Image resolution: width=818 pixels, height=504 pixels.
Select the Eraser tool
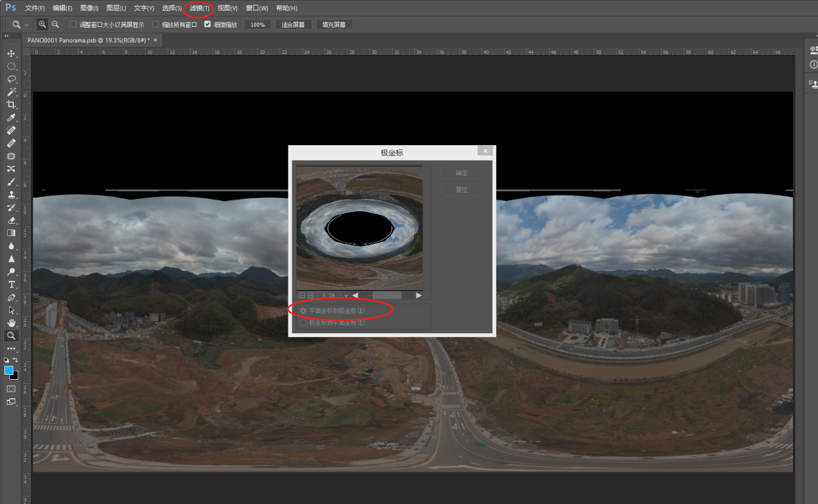click(x=11, y=220)
